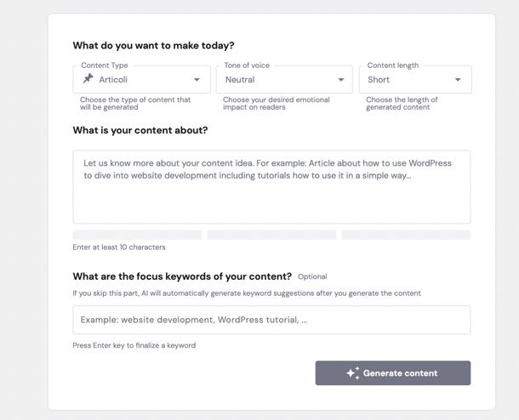
Task: Expand the Content length dropdown arrow
Action: pyautogui.click(x=458, y=79)
